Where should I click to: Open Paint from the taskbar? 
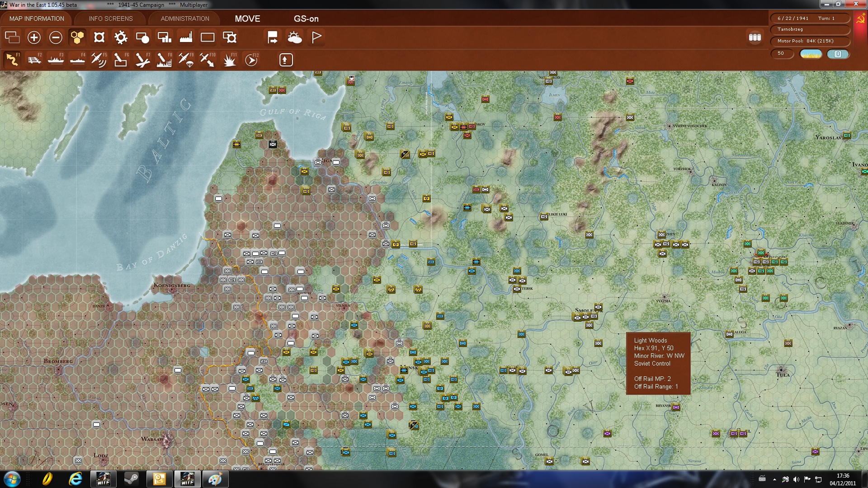click(215, 479)
